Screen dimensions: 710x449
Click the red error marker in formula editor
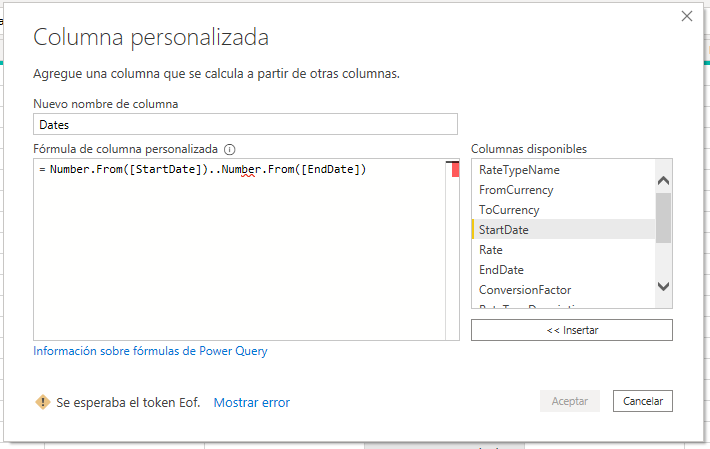coord(455,170)
